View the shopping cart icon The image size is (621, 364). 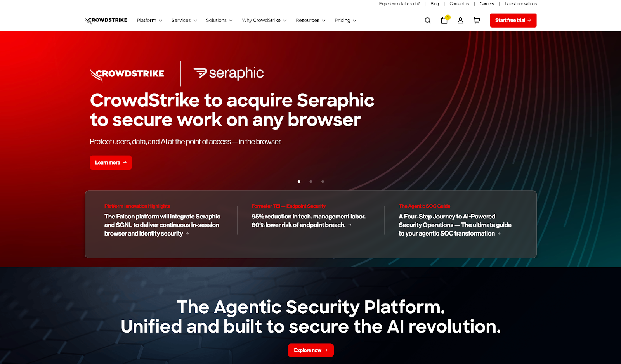477,20
